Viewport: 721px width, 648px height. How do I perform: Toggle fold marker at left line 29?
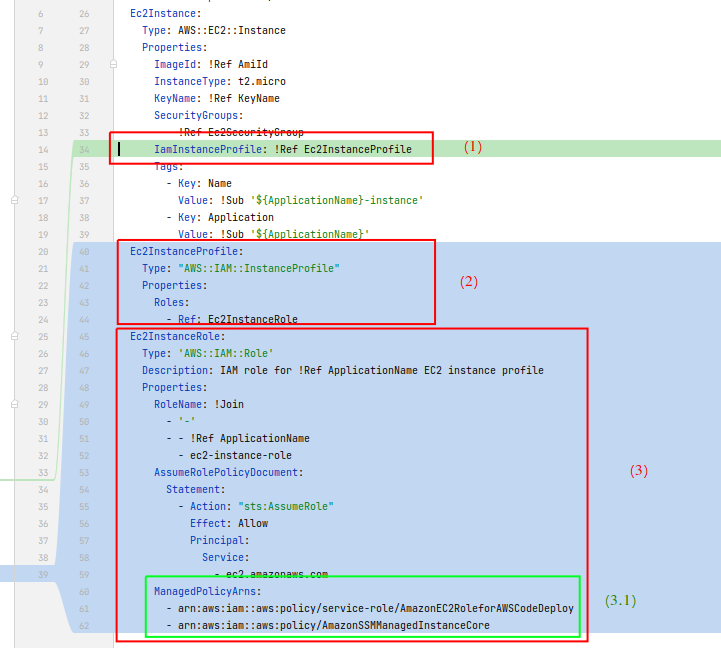tap(14, 404)
